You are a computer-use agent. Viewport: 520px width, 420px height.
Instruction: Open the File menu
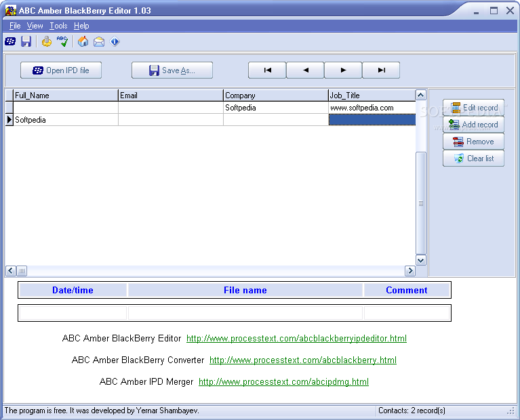(x=15, y=26)
